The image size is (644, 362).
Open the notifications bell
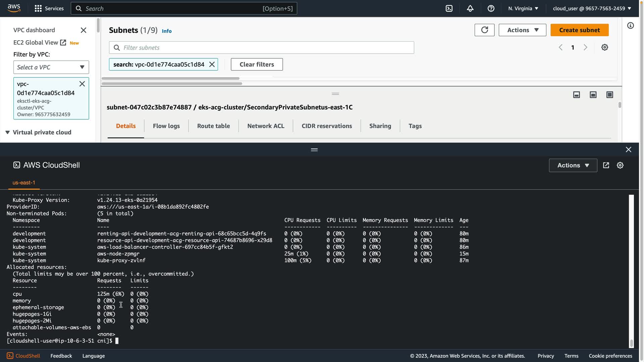click(470, 8)
